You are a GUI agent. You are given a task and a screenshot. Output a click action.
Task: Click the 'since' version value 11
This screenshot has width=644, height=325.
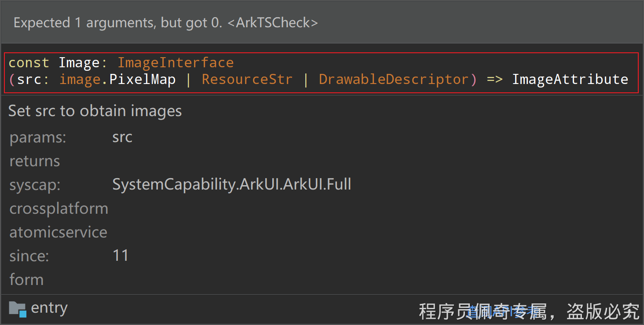tap(121, 256)
